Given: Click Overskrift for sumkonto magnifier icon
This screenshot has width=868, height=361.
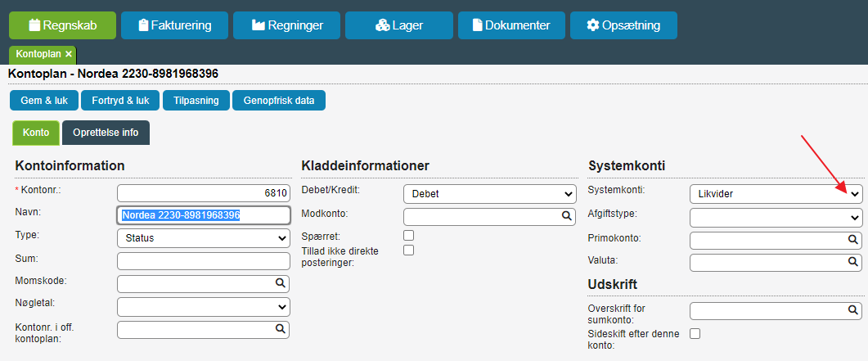Looking at the screenshot, I should click(x=853, y=309).
